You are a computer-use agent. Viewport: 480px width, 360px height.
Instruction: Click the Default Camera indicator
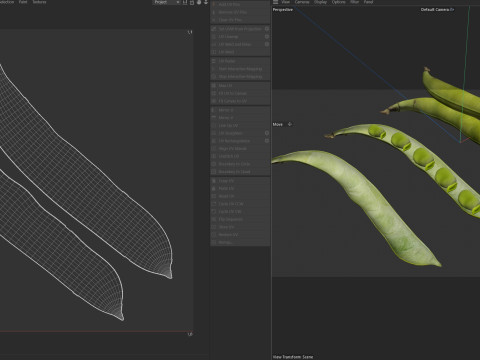click(437, 10)
